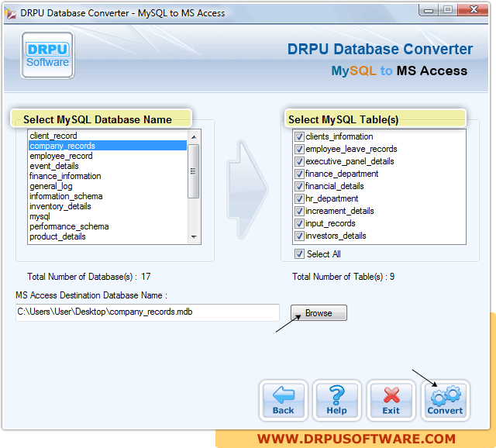Open Help with the question mark icon
The height and width of the screenshot is (448, 496).
tap(336, 400)
